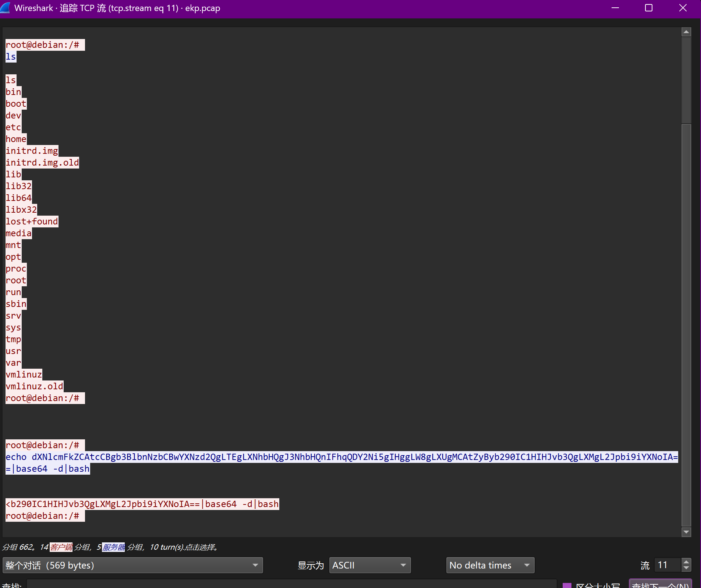Select the 'proc' directory line
The height and width of the screenshot is (588, 701).
coord(16,269)
